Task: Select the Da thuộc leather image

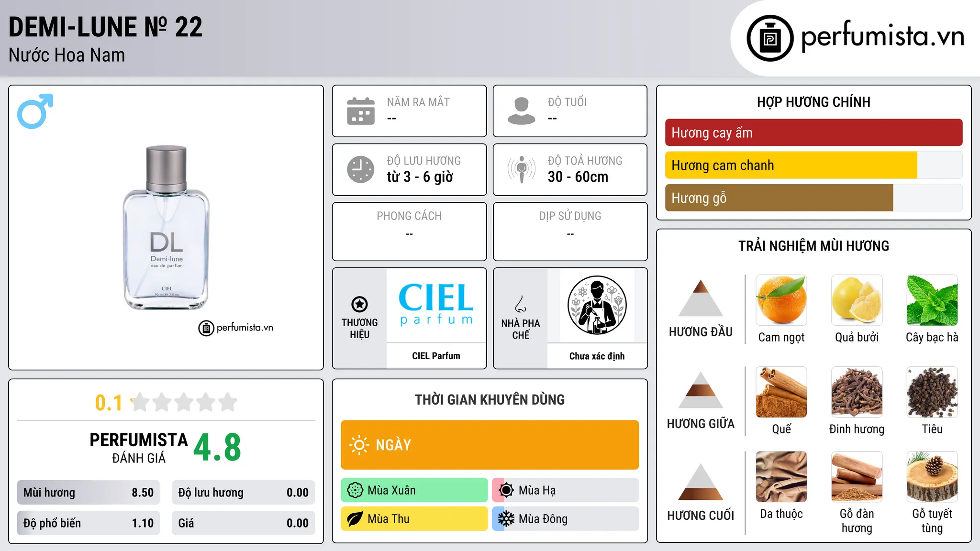Action: [781, 477]
